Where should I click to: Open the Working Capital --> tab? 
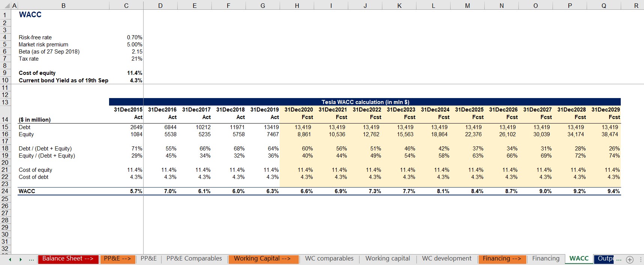pyautogui.click(x=263, y=259)
